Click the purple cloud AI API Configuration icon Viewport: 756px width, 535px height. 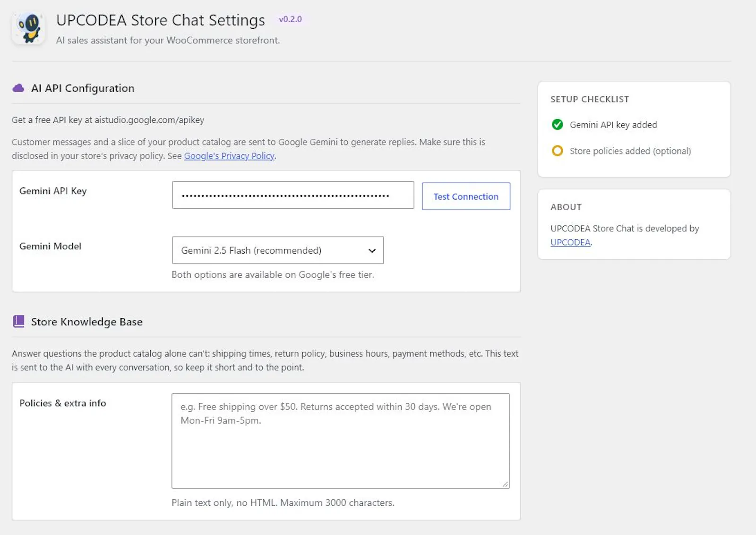click(x=18, y=88)
